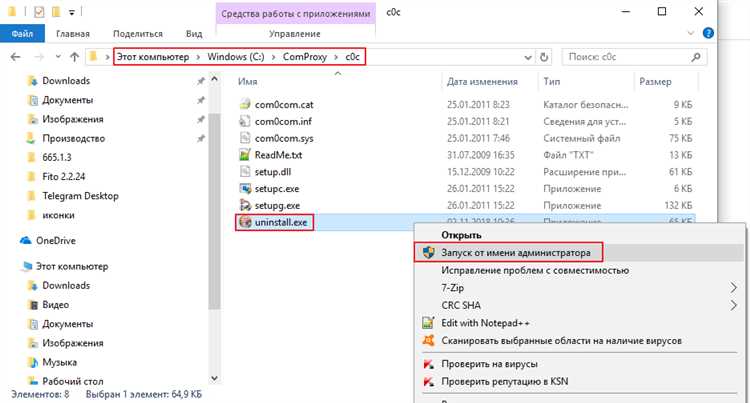
Task: Click the properties checkmark icon in title bar
Action: 39,12
